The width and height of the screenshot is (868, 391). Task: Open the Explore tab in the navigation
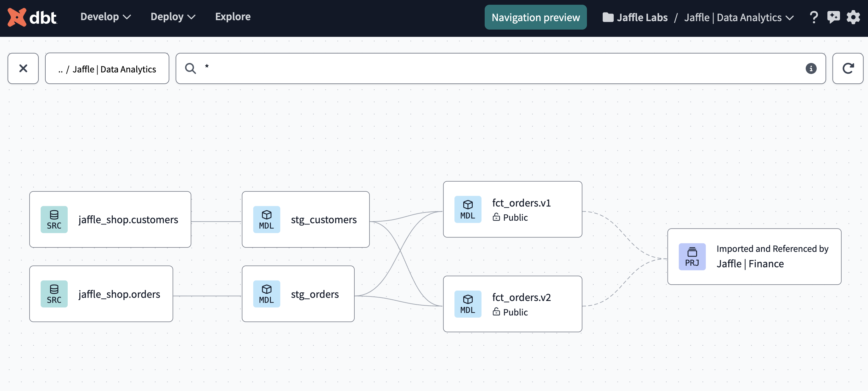point(233,17)
